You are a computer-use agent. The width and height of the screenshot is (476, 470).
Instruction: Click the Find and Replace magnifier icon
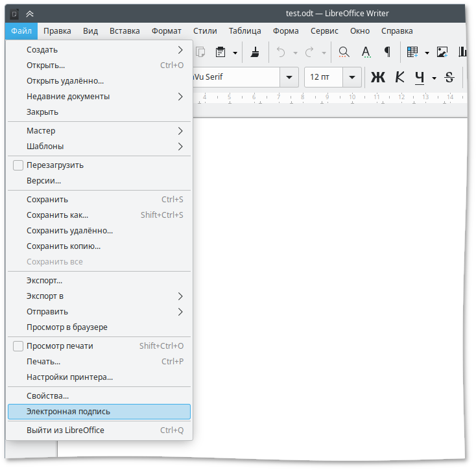[x=344, y=53]
